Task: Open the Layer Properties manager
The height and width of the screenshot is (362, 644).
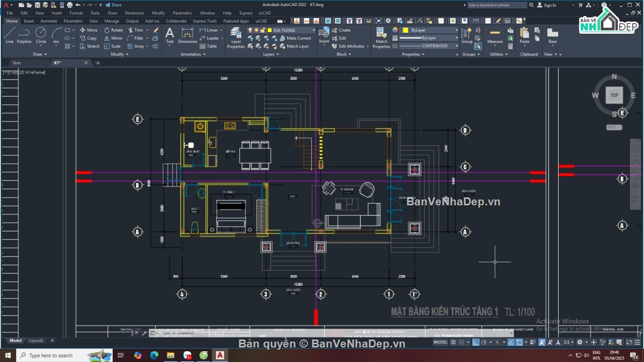Action: pyautogui.click(x=236, y=38)
